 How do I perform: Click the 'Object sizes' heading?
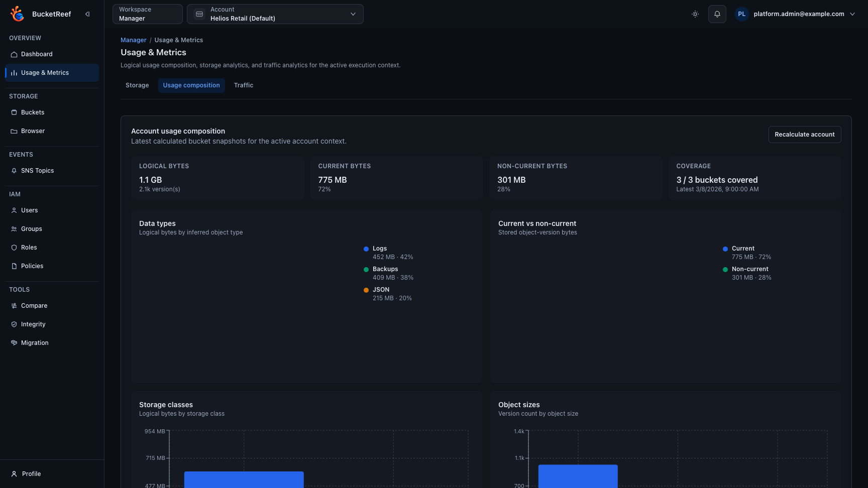click(519, 405)
